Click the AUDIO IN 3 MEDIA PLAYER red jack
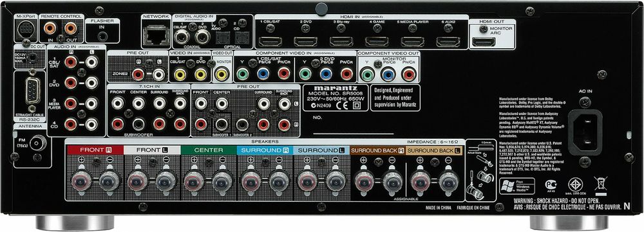Viewport: 644px width, 232px height. tap(71, 103)
